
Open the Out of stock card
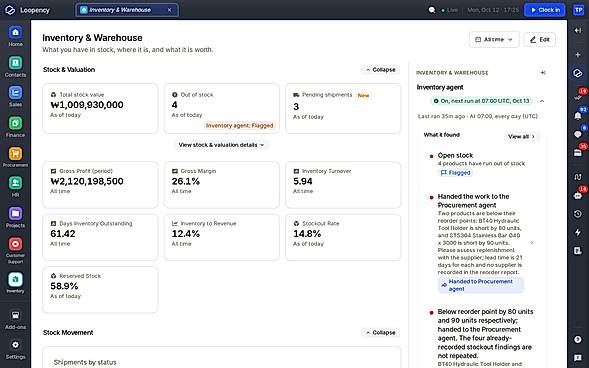click(x=222, y=109)
